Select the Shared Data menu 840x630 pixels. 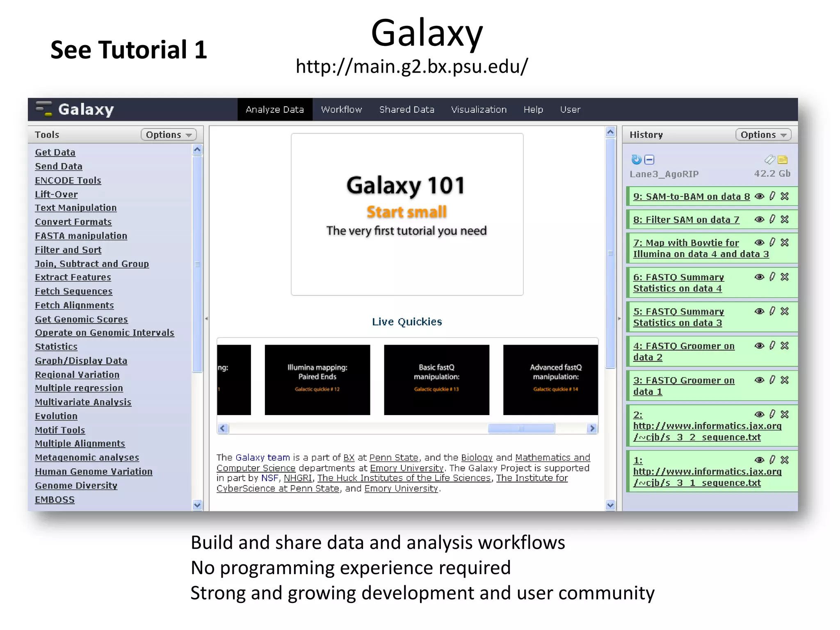(x=406, y=110)
